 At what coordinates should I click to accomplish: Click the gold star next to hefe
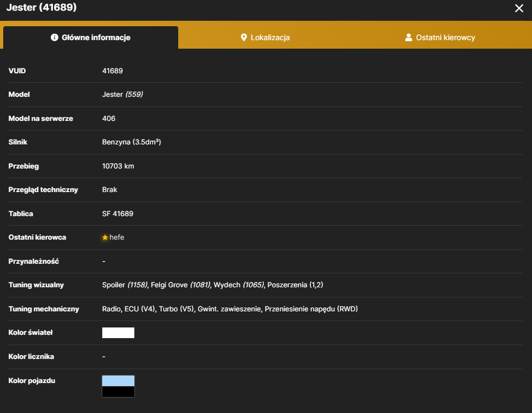coord(105,237)
